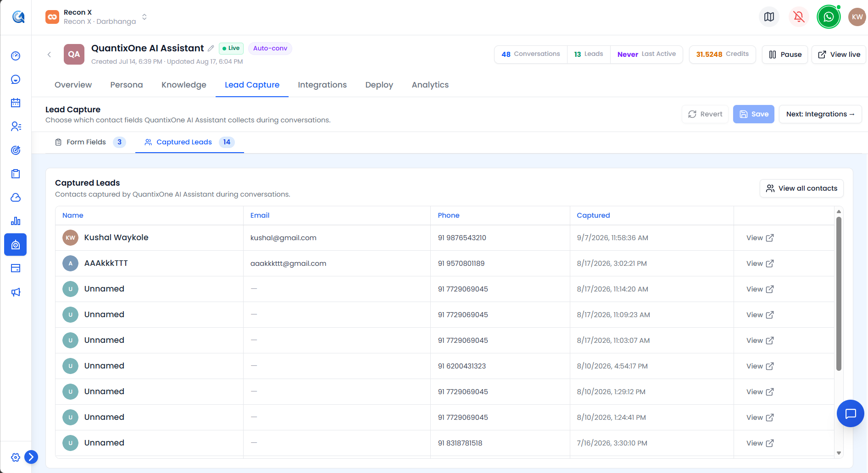Switch to the Knowledge tab
The image size is (868, 473).
pyautogui.click(x=184, y=85)
